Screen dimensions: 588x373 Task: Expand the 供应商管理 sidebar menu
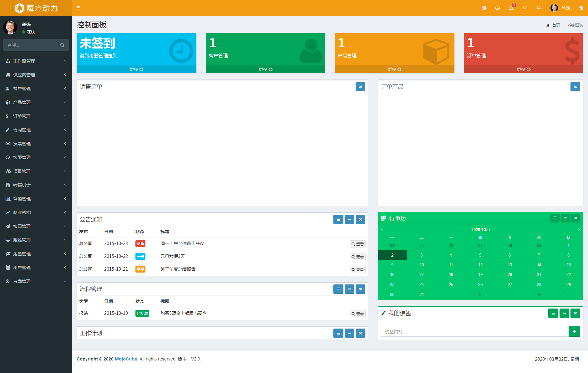click(36, 75)
